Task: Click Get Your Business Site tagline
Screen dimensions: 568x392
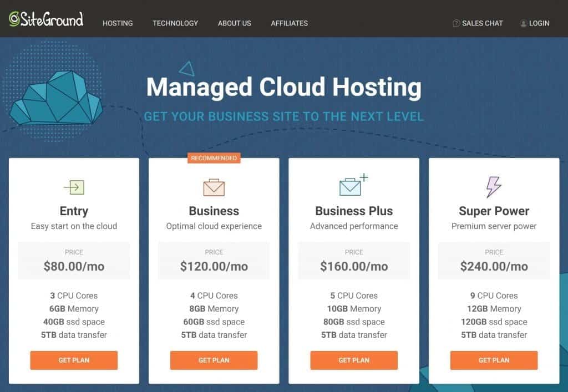Action: pyautogui.click(x=283, y=116)
